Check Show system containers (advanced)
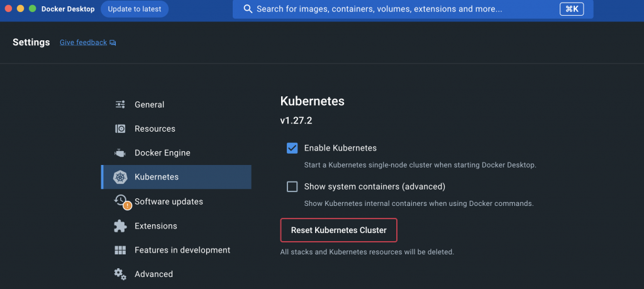This screenshot has height=289, width=644. 292,186
